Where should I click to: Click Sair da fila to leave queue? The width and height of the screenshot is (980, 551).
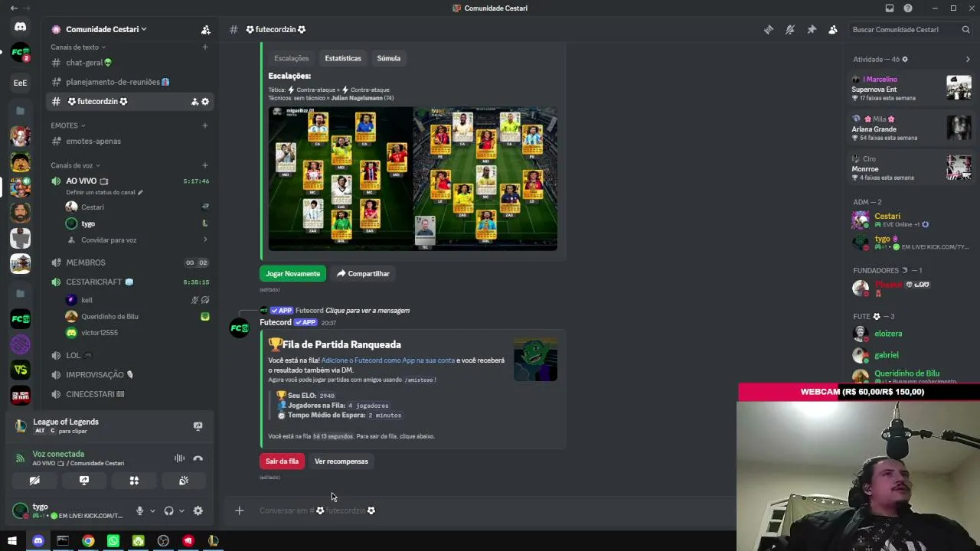tap(282, 461)
